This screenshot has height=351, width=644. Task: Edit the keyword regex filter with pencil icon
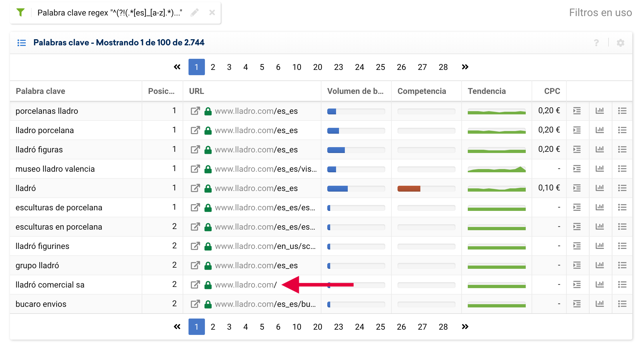click(x=195, y=13)
